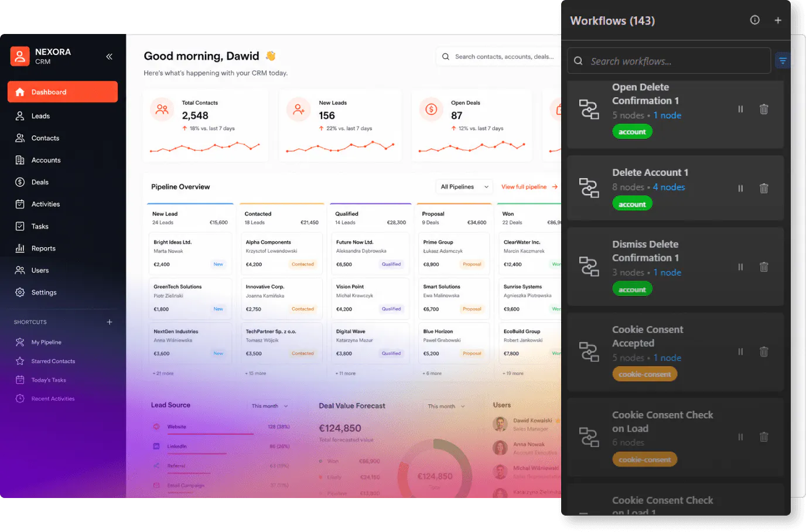Screen dimensions: 806x532
Task: Delete the Open Delete Confirmation 1 workflow
Action: click(x=764, y=109)
